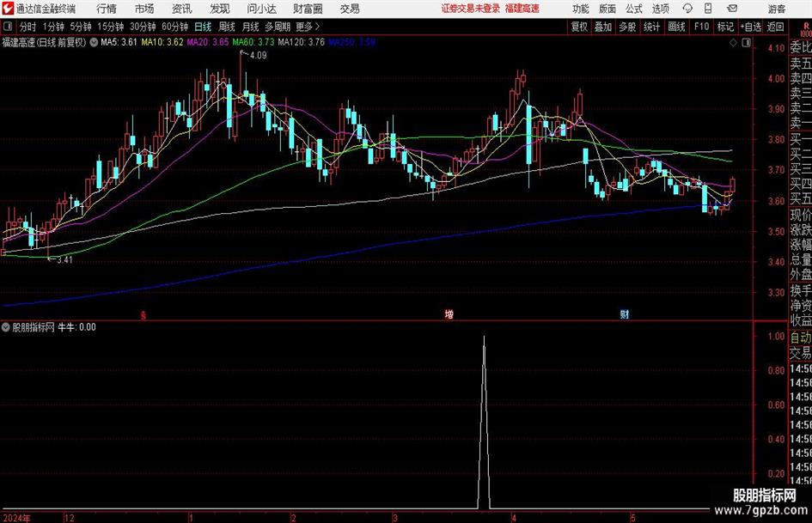Open the 公式 menu
Screen dimensions: 812x523
click(634, 9)
